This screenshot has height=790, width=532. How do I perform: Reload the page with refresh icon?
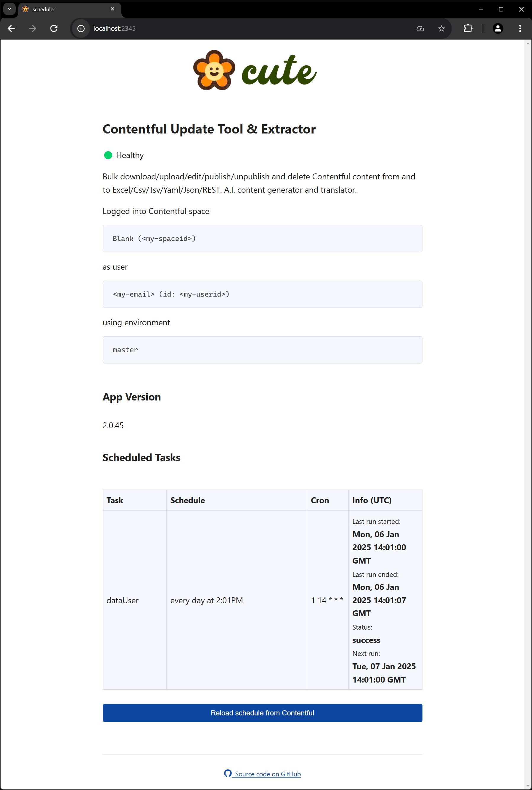(x=54, y=28)
